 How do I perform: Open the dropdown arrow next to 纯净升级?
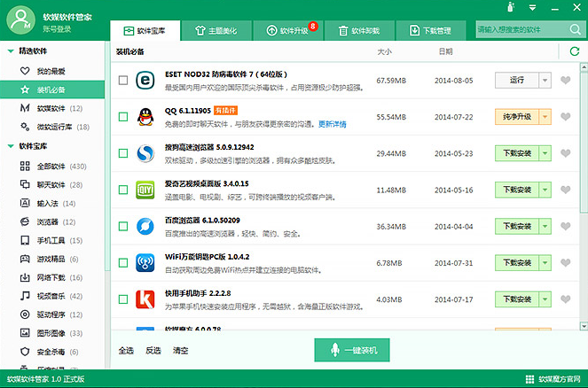[x=545, y=116]
